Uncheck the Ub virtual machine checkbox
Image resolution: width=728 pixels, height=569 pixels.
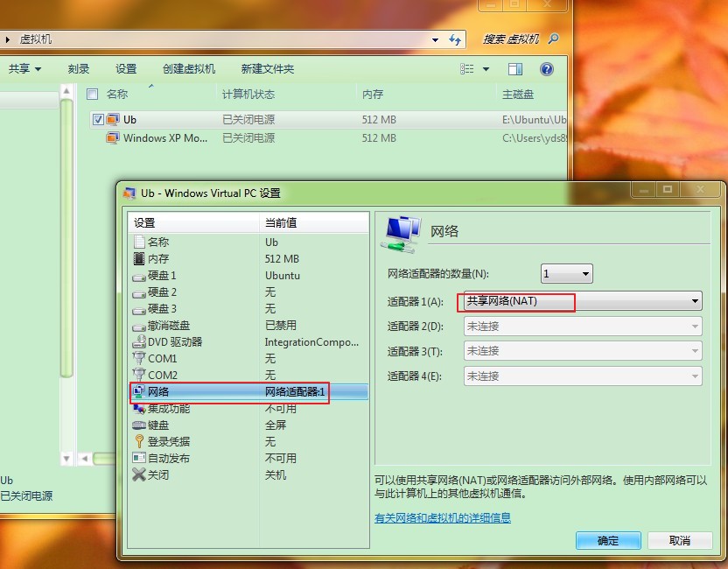coord(98,119)
